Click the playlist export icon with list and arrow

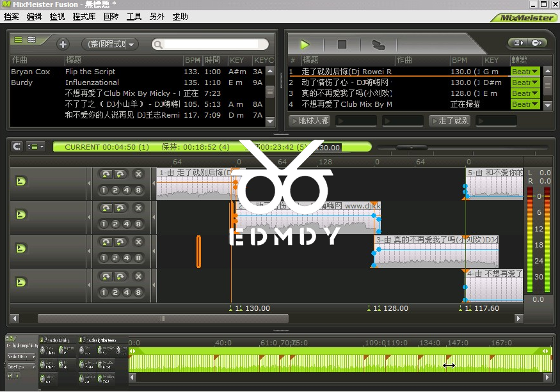click(x=518, y=43)
